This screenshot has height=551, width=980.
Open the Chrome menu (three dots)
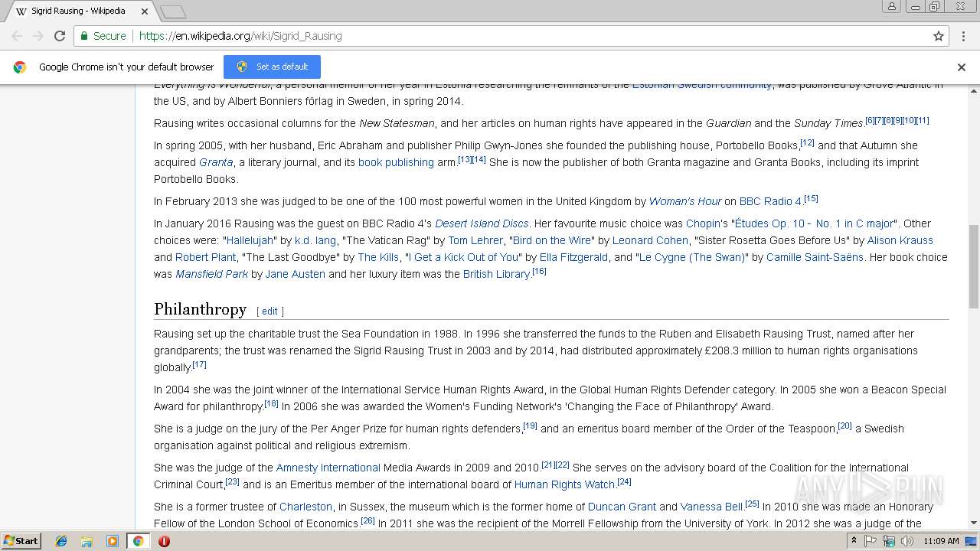tap(962, 36)
